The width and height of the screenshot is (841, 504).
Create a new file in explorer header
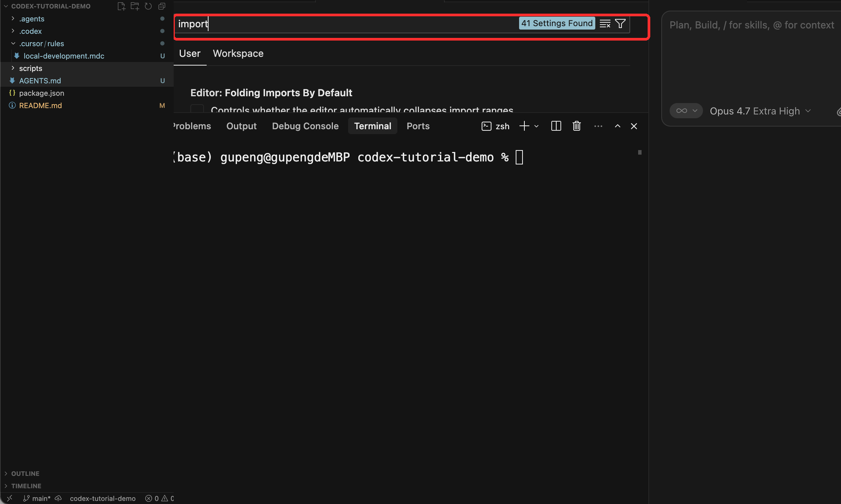(x=121, y=6)
